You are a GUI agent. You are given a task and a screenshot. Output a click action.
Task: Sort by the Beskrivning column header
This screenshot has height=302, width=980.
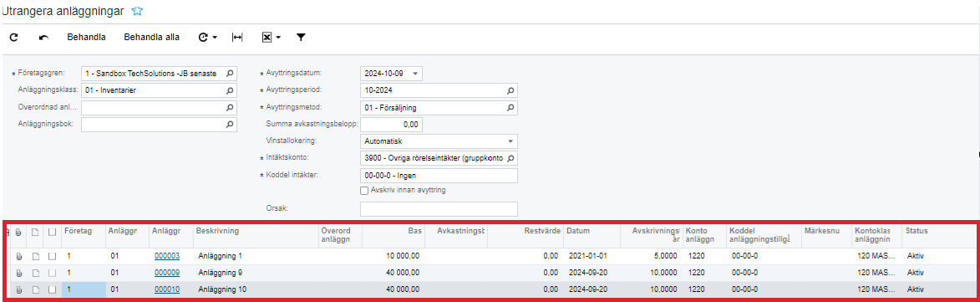pyautogui.click(x=216, y=231)
